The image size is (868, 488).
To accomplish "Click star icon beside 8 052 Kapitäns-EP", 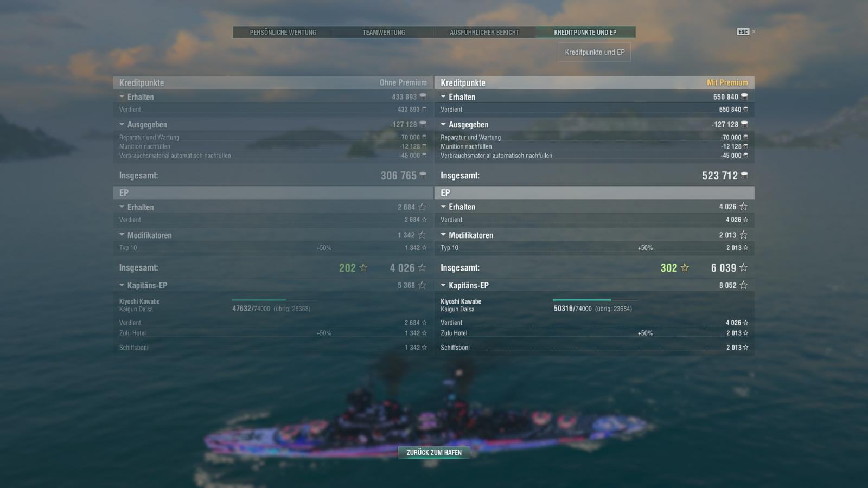I will (744, 285).
